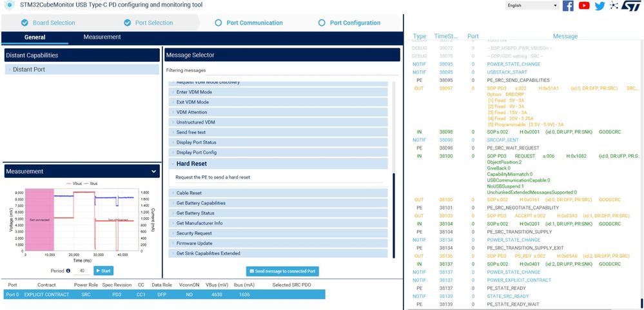Open the ST Facebook page icon
The image size is (644, 310).
[x=568, y=6]
